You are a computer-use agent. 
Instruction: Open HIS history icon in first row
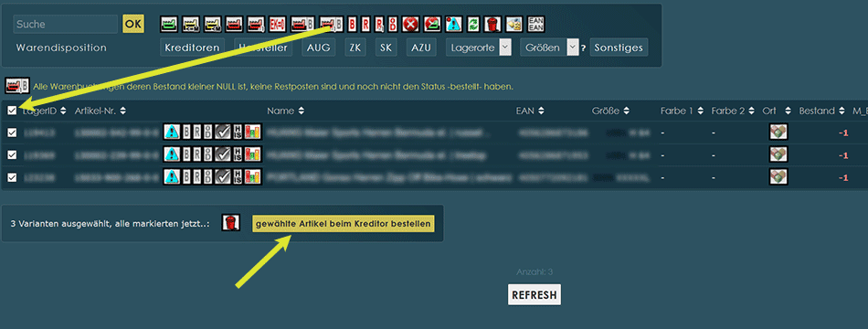click(238, 133)
